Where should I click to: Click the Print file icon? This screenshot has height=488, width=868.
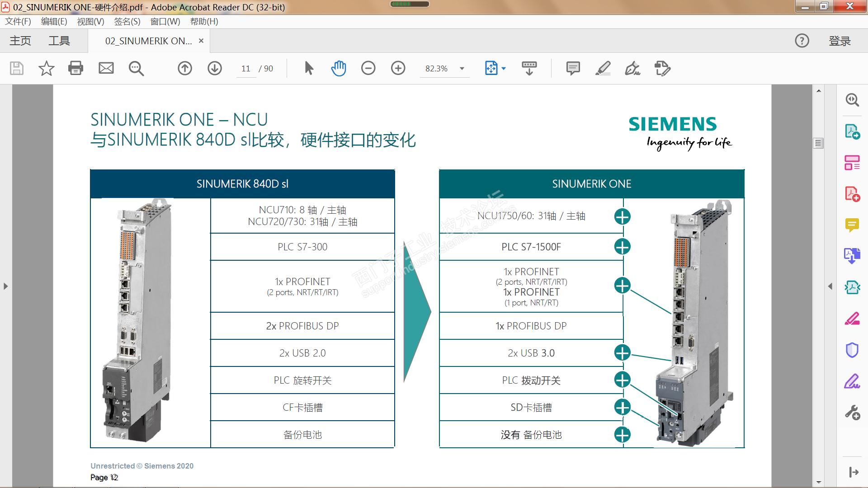pyautogui.click(x=75, y=68)
